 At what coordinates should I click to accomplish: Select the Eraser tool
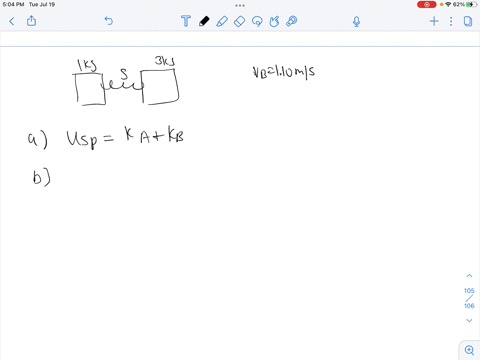tap(239, 21)
